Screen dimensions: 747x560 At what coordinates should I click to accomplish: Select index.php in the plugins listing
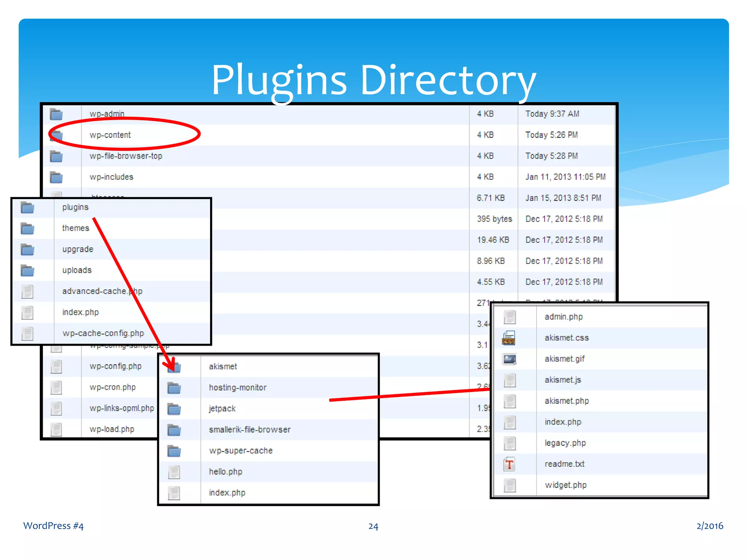(x=227, y=493)
